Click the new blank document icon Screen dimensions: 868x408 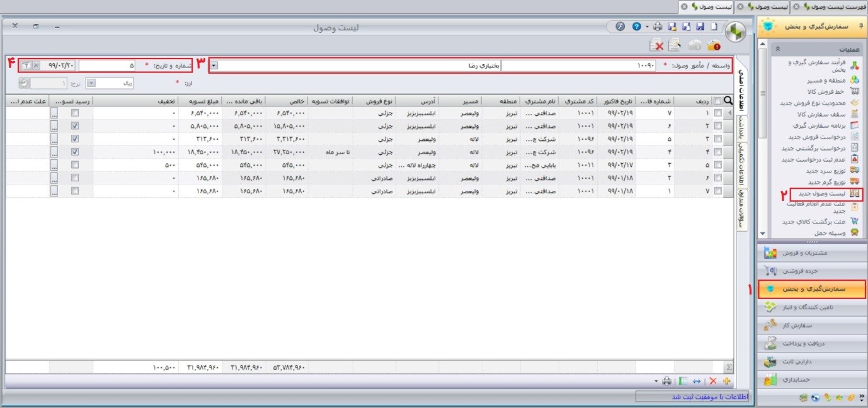pos(713,27)
